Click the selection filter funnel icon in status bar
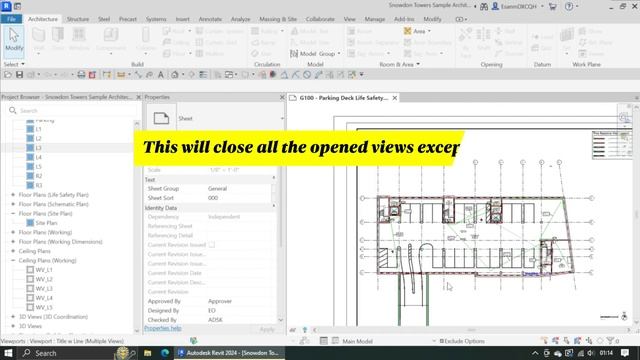This screenshot has width=640, height=360. point(610,341)
